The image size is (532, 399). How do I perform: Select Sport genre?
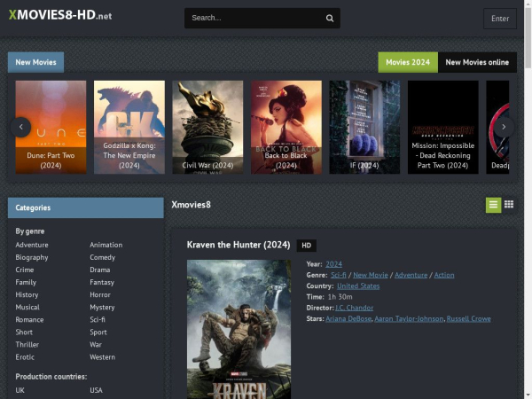(98, 332)
